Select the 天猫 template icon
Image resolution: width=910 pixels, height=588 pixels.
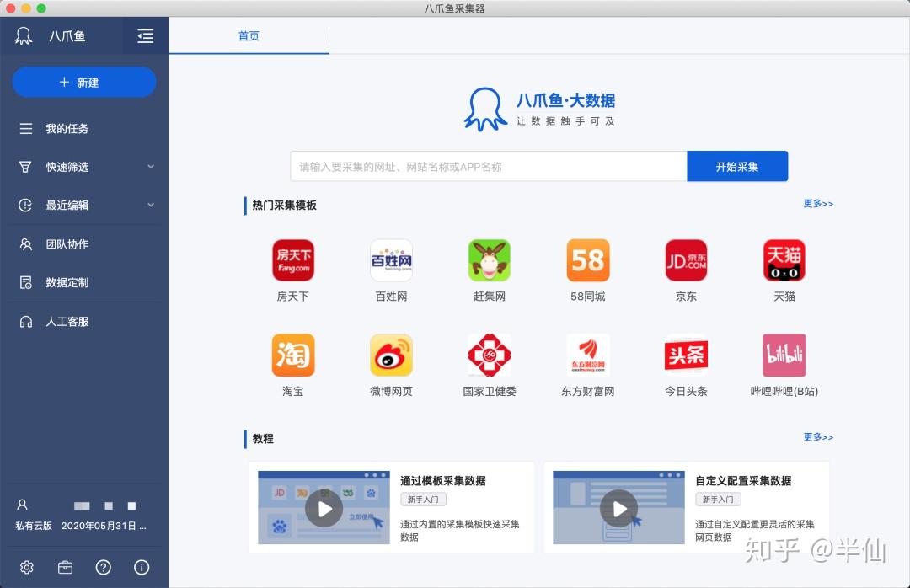784,260
